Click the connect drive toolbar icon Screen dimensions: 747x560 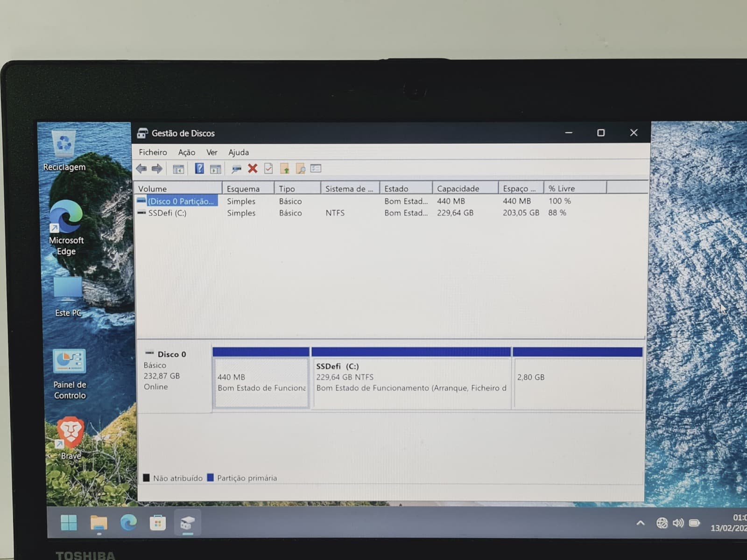237,169
